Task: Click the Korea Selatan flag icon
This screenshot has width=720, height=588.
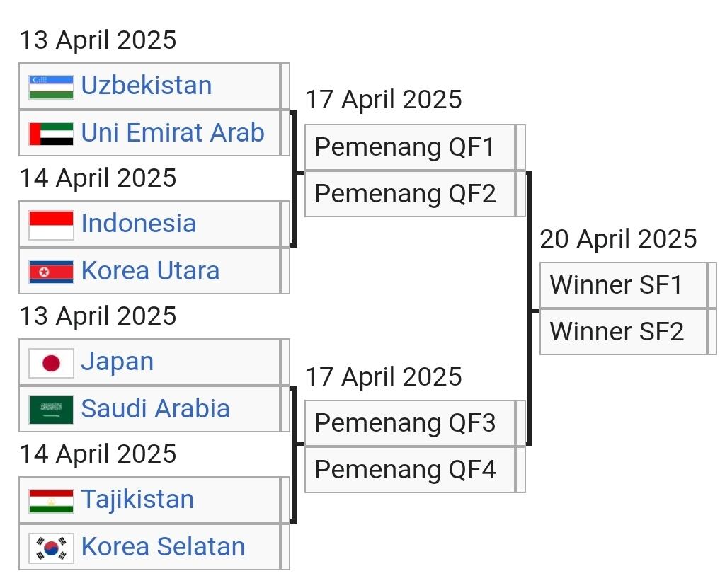Action: 51,547
